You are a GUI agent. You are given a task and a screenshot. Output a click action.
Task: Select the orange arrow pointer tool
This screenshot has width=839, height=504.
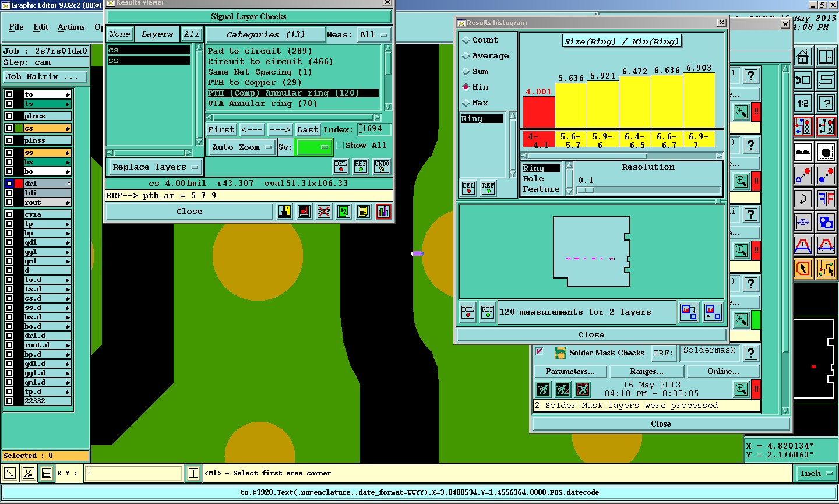(x=803, y=269)
